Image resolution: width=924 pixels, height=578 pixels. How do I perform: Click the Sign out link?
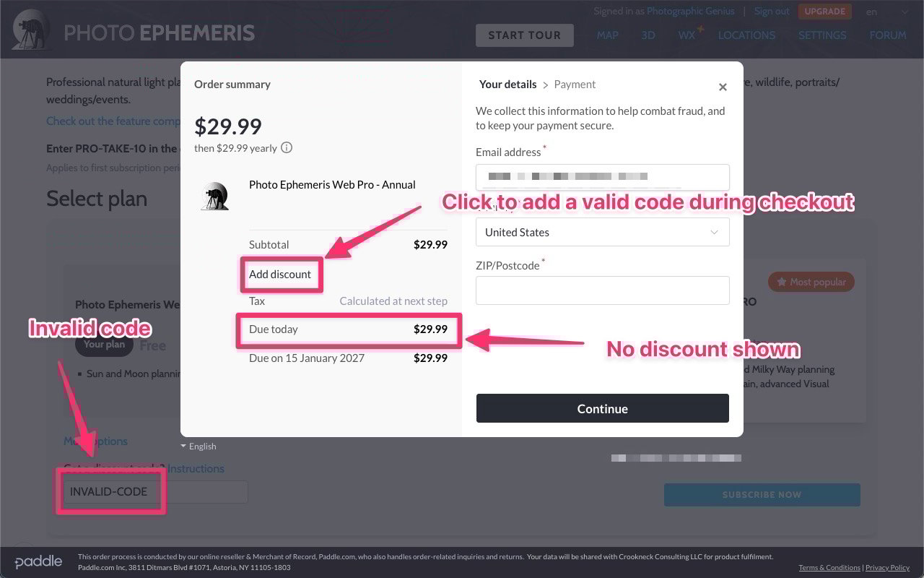click(x=772, y=11)
